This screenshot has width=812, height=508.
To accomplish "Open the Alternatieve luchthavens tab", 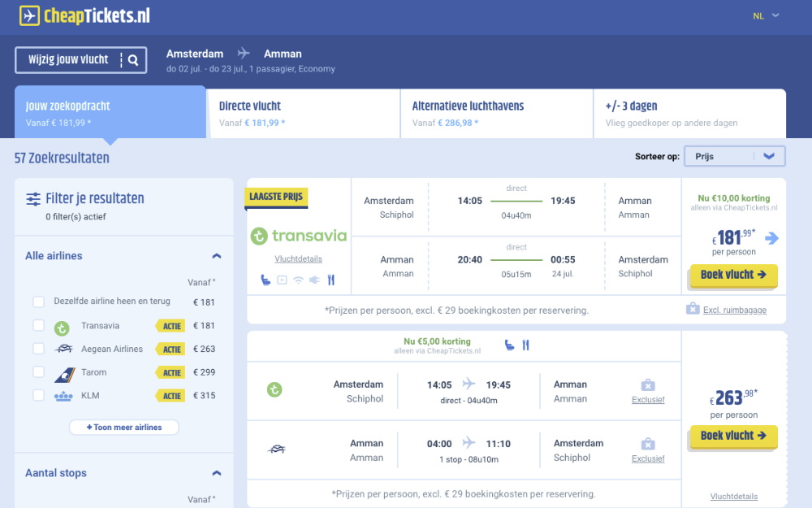I will (497, 114).
